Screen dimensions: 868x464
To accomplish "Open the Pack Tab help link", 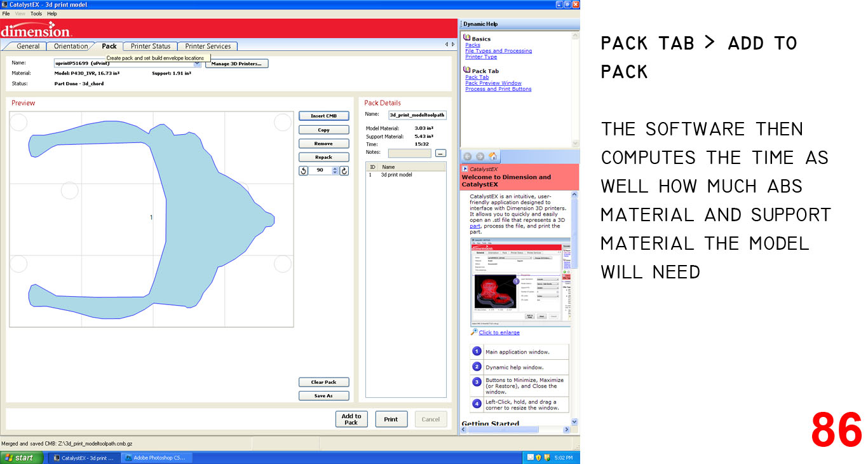I will click(x=477, y=77).
